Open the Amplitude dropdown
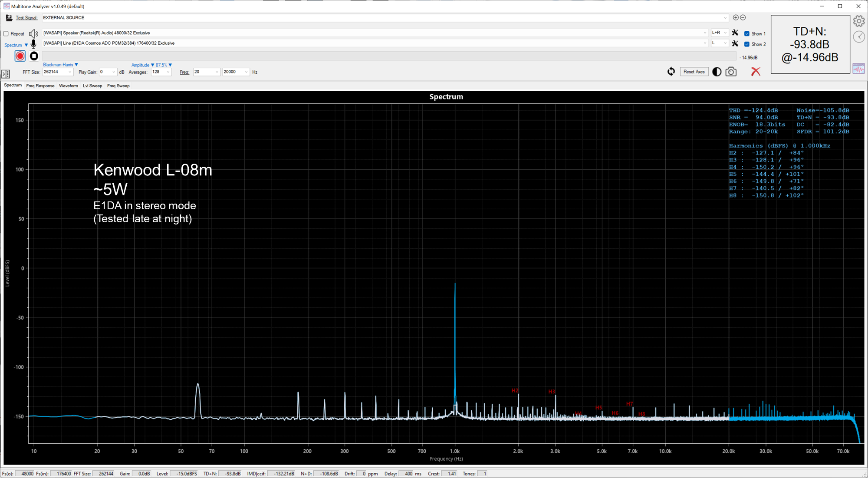 pyautogui.click(x=143, y=65)
